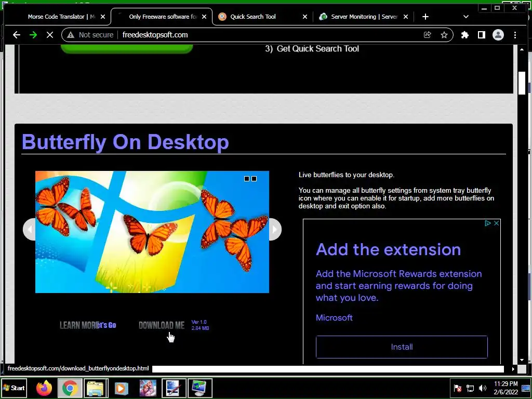This screenshot has height=399, width=532.
Task: Open the game taskbar icon with faces
Action: [148, 388]
